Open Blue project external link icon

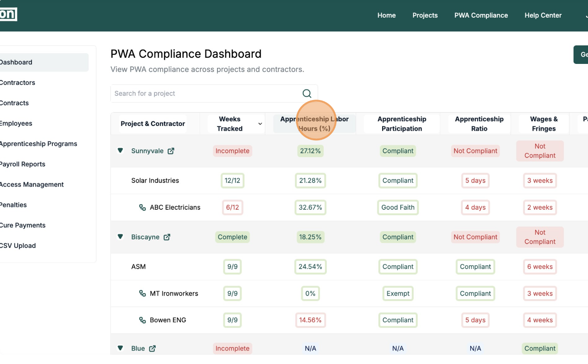[152, 348]
